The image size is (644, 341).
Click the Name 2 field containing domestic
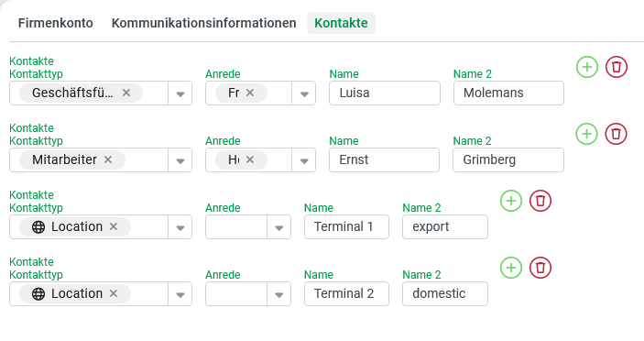click(x=445, y=293)
